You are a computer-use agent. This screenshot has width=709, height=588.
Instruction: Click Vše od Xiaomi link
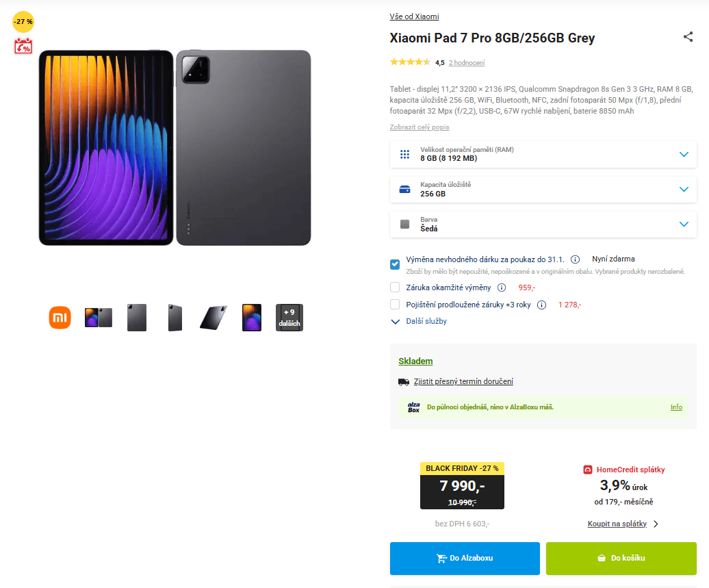[413, 16]
